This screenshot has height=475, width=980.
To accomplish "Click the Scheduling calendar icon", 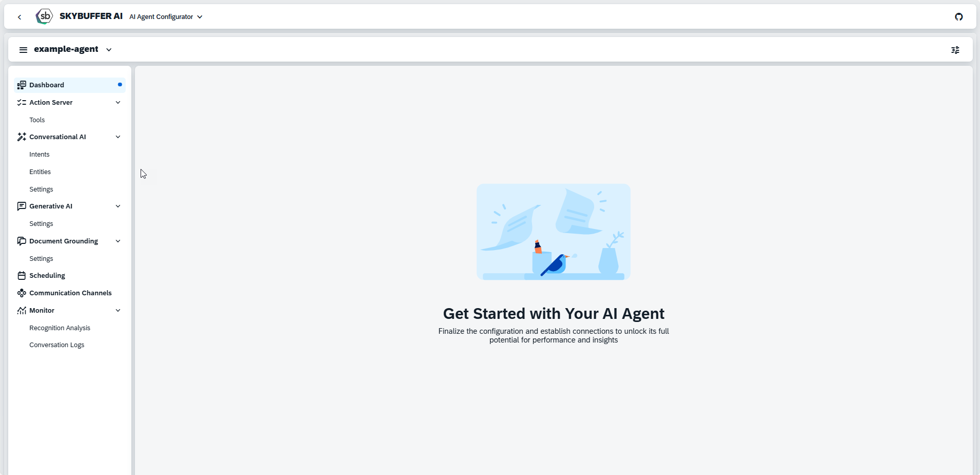I will (x=22, y=276).
